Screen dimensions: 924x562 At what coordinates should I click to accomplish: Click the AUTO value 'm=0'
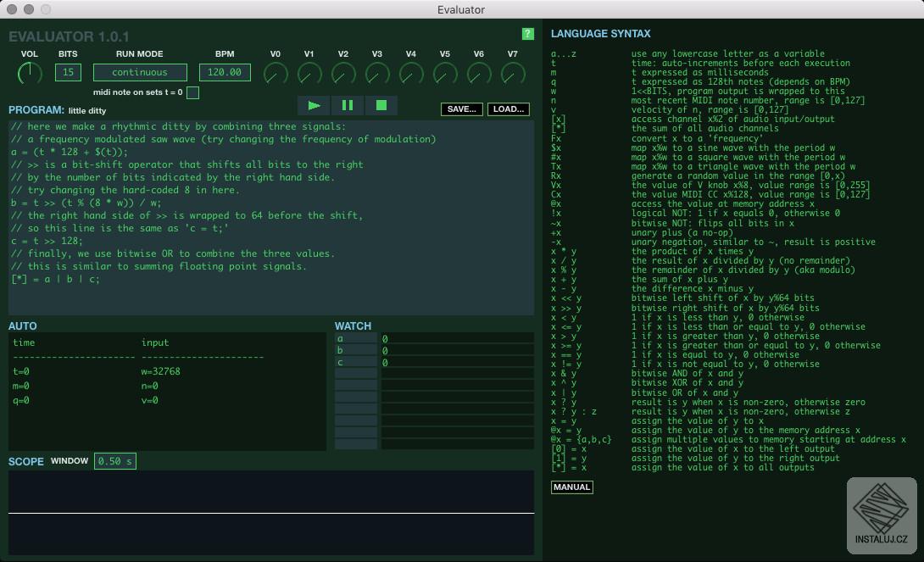coord(21,386)
